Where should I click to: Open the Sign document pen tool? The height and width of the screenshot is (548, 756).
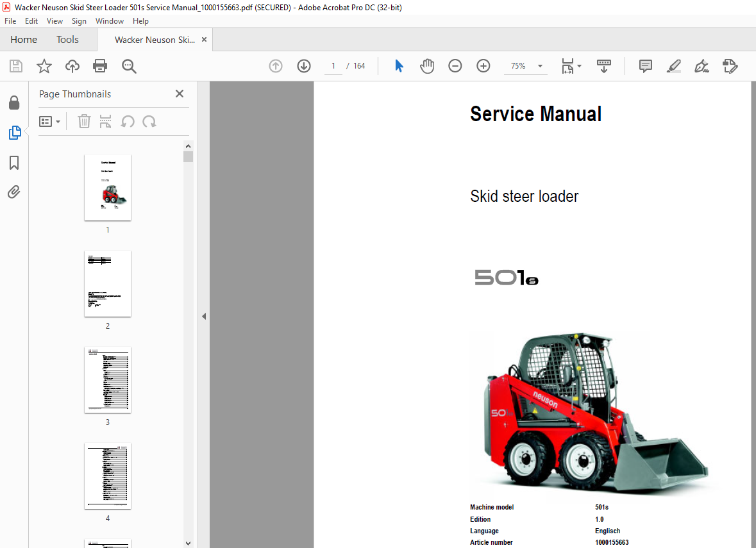pyautogui.click(x=701, y=66)
